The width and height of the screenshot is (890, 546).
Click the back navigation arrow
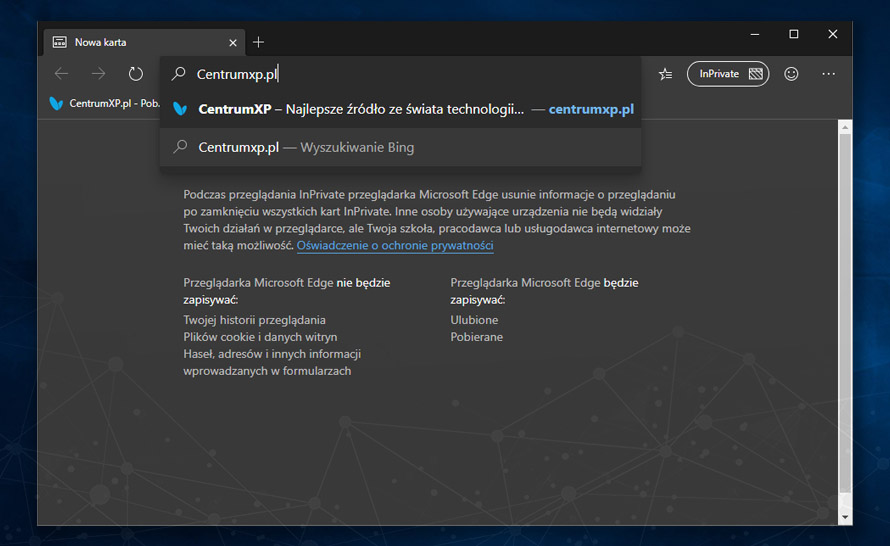[x=61, y=73]
